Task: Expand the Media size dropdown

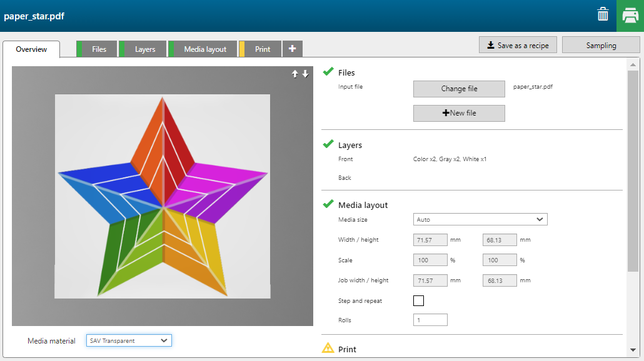Action: point(480,219)
